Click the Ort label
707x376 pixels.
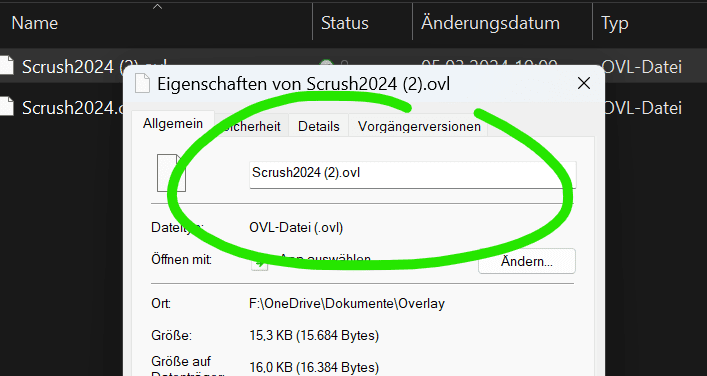click(161, 303)
